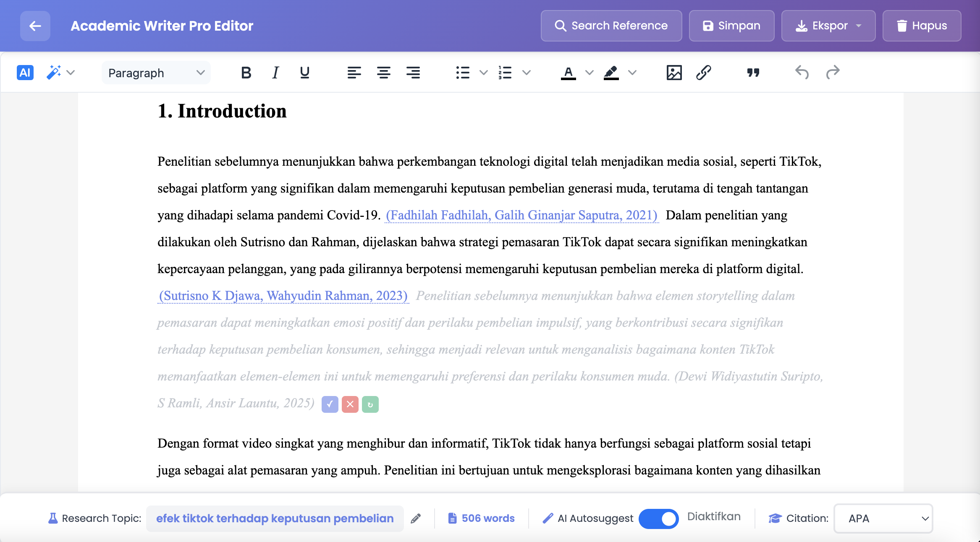Open the Fadhilah Fadhilah 2021 citation link
The image size is (980, 542).
(521, 215)
